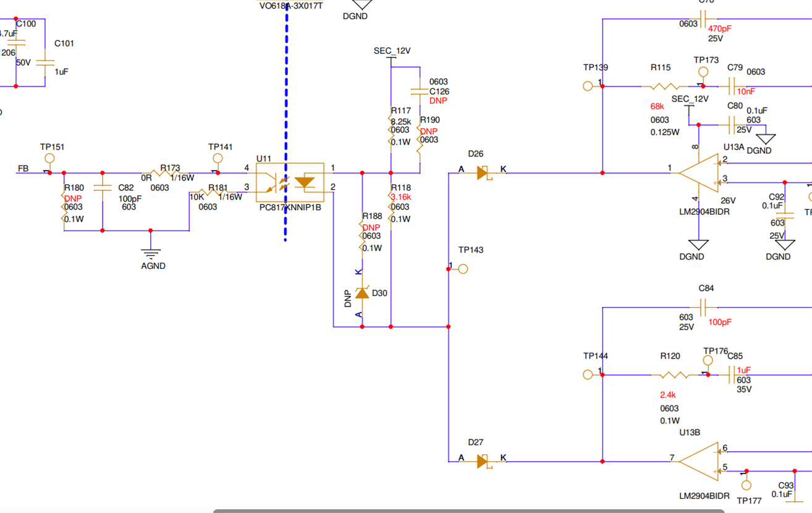Click the AGND ground symbol
This screenshot has width=812, height=513.
pos(151,253)
